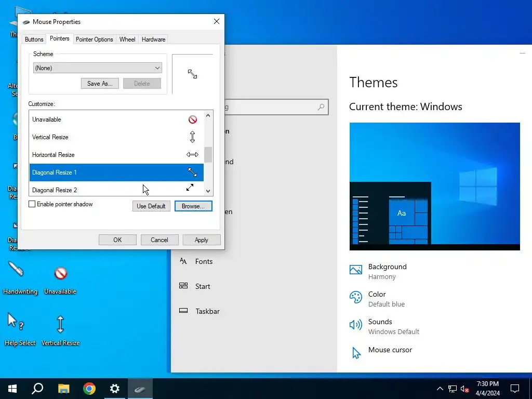Open the Scheme dropdown

pyautogui.click(x=97, y=68)
